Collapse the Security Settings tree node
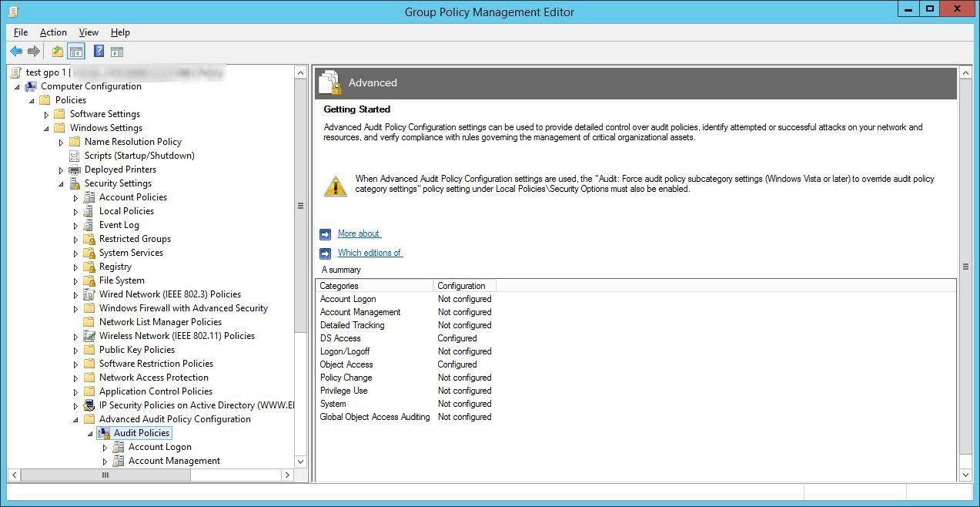Image resolution: width=980 pixels, height=507 pixels. [x=61, y=183]
